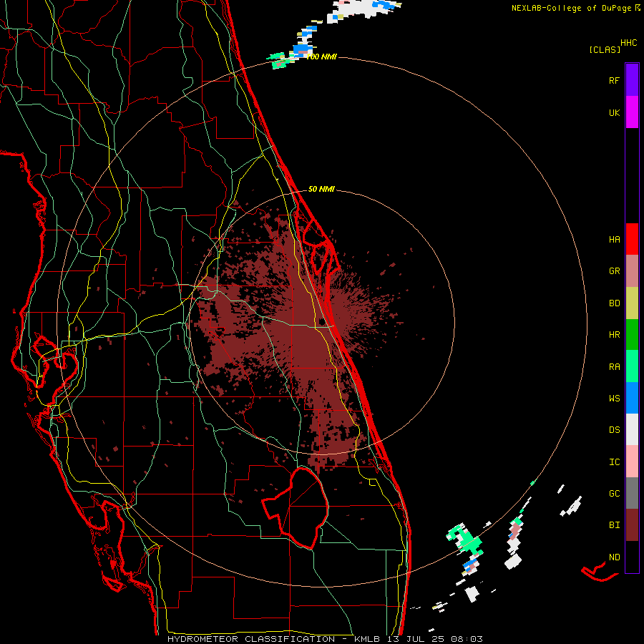Click the IC light pink legend swatch
Screen dimensions: 644x644
(x=632, y=462)
